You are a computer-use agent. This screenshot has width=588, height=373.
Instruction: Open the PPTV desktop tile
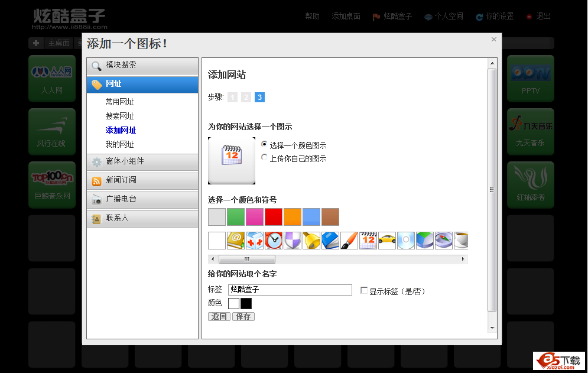pos(531,79)
